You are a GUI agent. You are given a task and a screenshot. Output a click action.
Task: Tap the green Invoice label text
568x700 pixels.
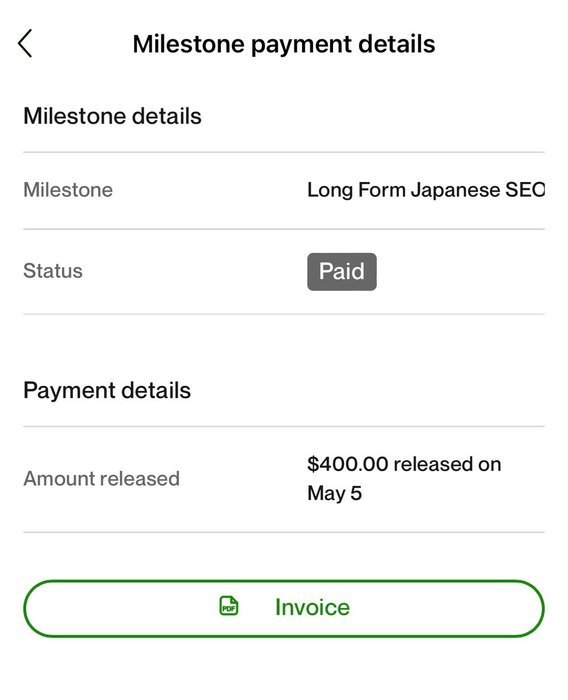312,607
